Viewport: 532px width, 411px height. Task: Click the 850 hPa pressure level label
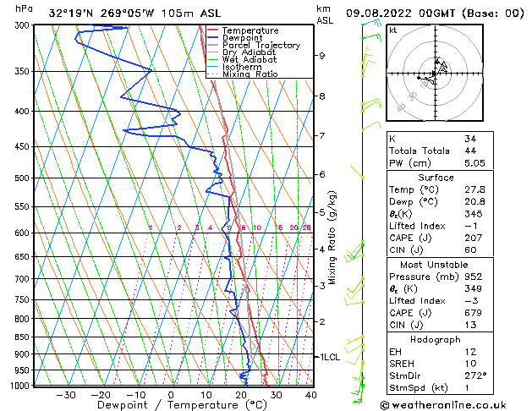[x=24, y=337]
